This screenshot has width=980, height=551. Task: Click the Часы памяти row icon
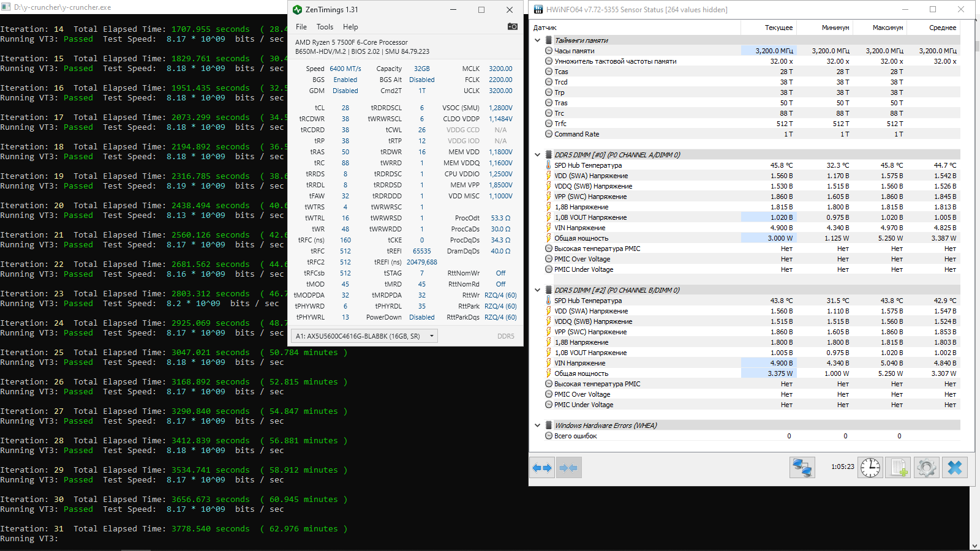point(549,51)
